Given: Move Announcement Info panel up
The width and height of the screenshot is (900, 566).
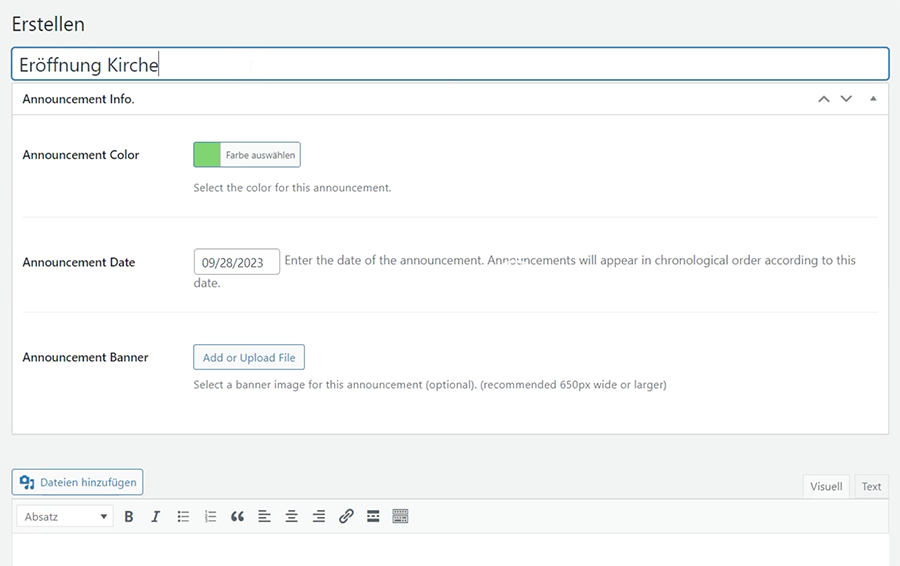Looking at the screenshot, I should point(824,99).
